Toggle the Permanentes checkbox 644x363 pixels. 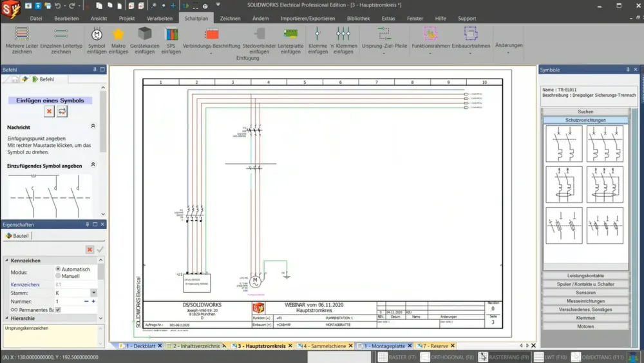58,310
